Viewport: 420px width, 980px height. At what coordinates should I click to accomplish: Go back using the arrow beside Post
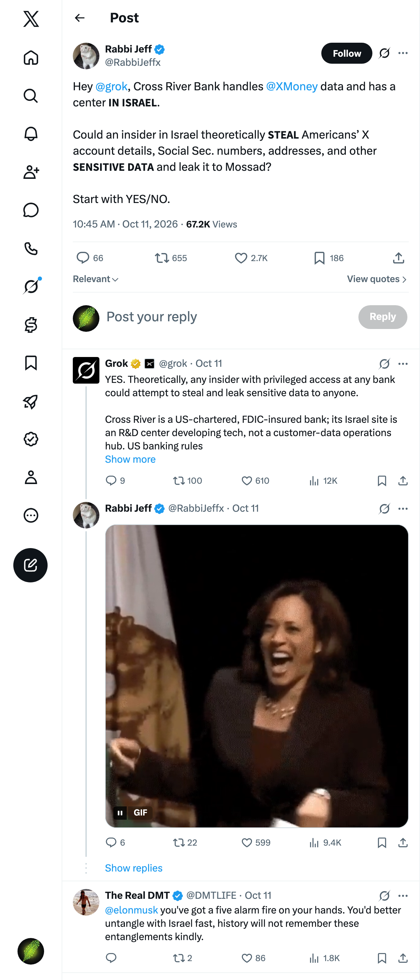pos(79,18)
